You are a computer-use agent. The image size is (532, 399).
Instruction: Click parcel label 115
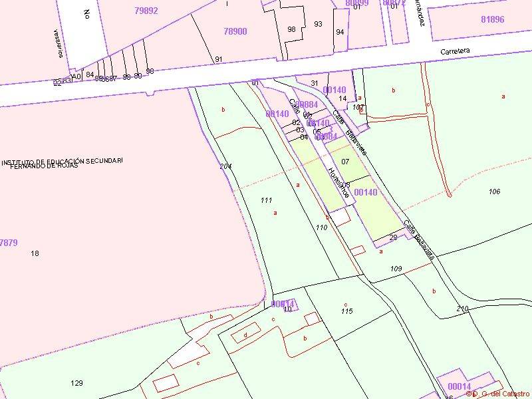coord(346,311)
